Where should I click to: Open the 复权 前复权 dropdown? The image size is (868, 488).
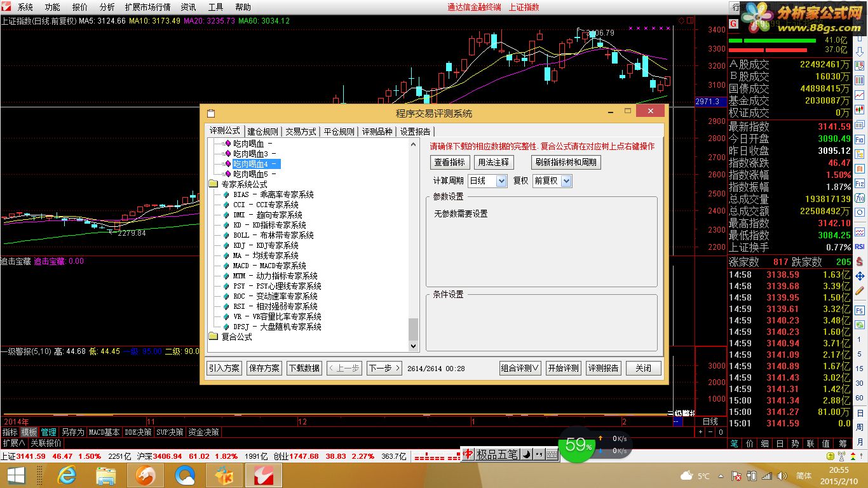coord(552,181)
